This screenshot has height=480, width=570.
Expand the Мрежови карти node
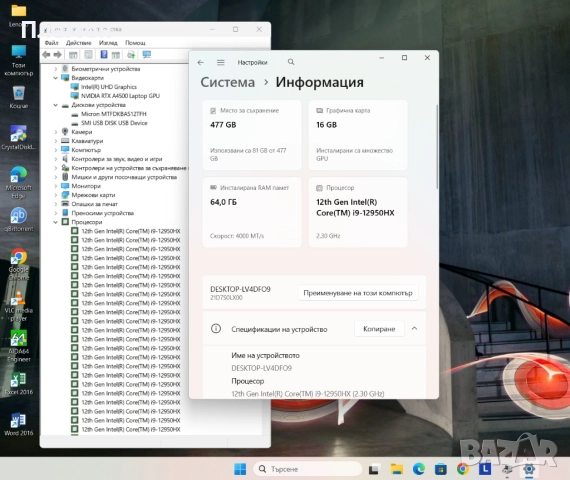[x=56, y=195]
